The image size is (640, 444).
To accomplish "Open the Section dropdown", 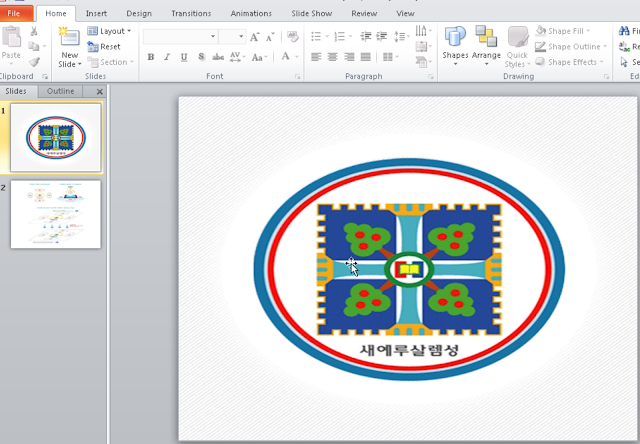I will click(x=111, y=62).
